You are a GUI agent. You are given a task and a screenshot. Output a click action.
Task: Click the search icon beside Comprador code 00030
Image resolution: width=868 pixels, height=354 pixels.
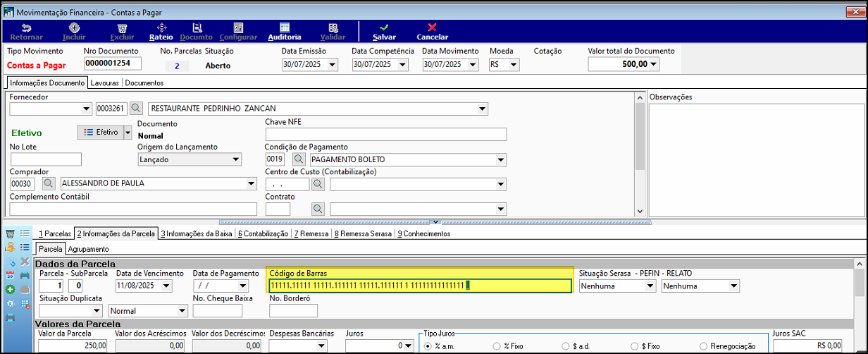click(x=49, y=183)
